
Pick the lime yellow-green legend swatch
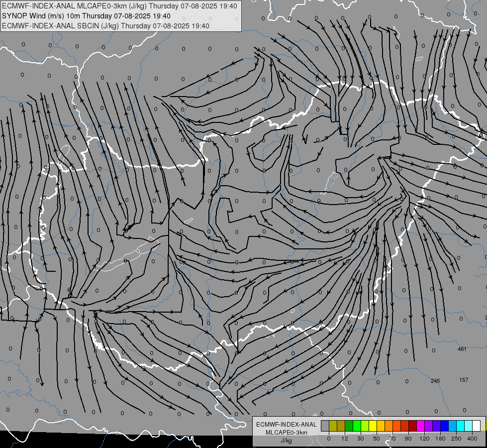[365, 426]
